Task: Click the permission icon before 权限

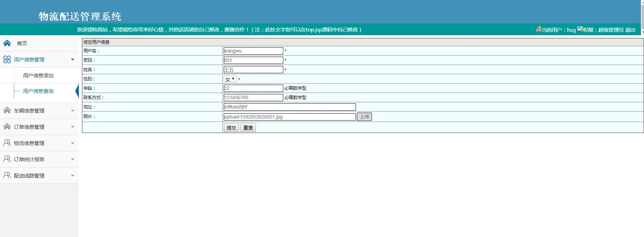Action: pos(580,29)
